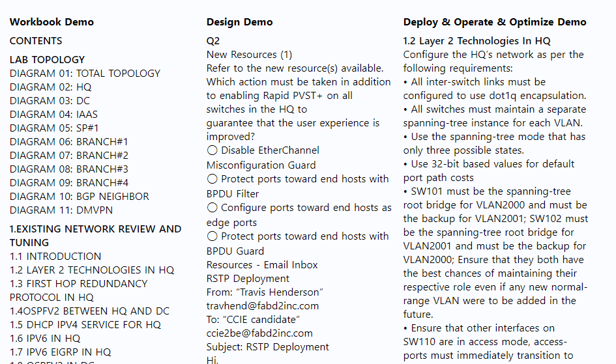Open DIAGRAM 01: TOTAL TOPOLOGY entry
Viewport: 616px width, 364px height.
pyautogui.click(x=85, y=74)
